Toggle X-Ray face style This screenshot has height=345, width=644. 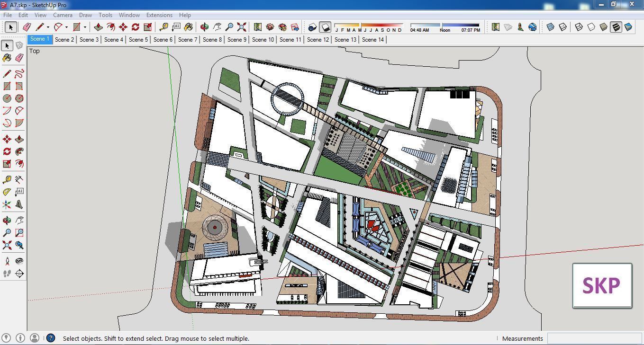pyautogui.click(x=551, y=27)
